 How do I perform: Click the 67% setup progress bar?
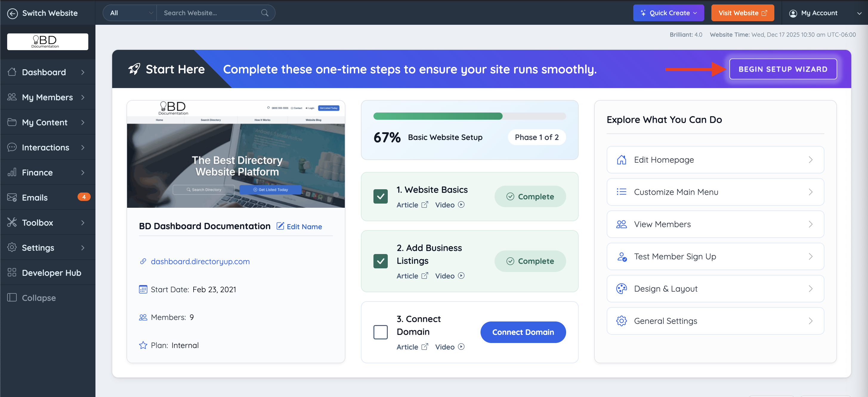click(469, 116)
